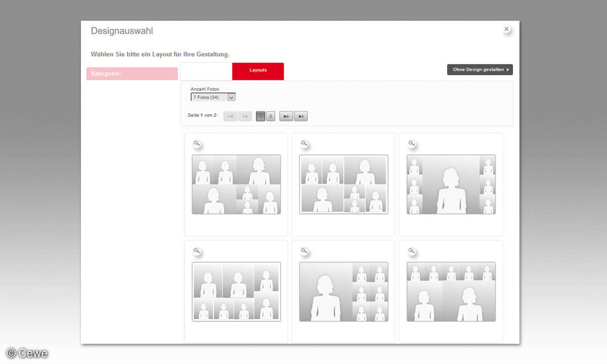This screenshot has width=607, height=364.
Task: Click magnifier icon on top-right layout
Action: [x=412, y=144]
